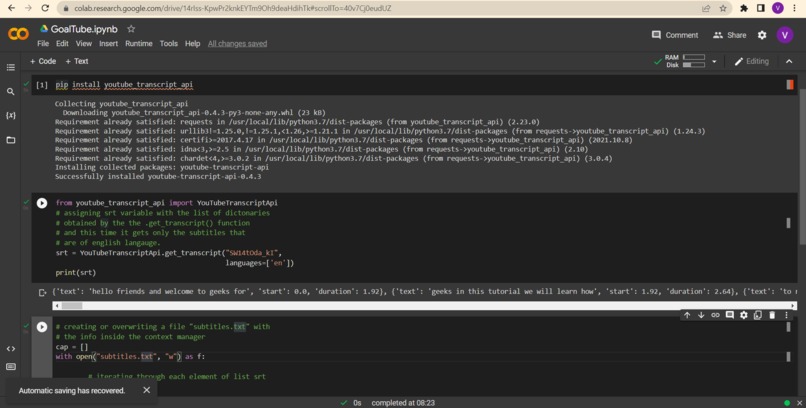The height and width of the screenshot is (408, 806).
Task: Click the 'completed at 08:23' status text
Action: 403,403
